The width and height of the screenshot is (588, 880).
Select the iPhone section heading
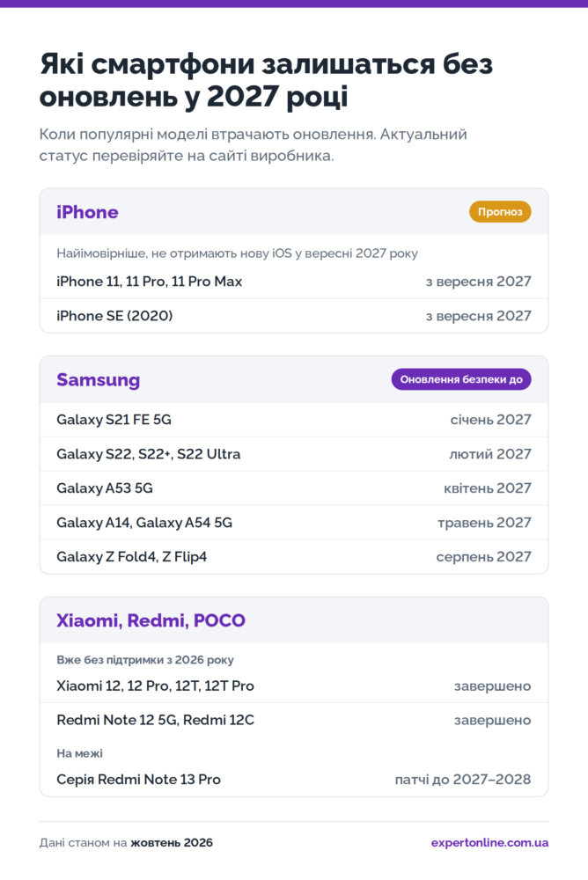88,212
